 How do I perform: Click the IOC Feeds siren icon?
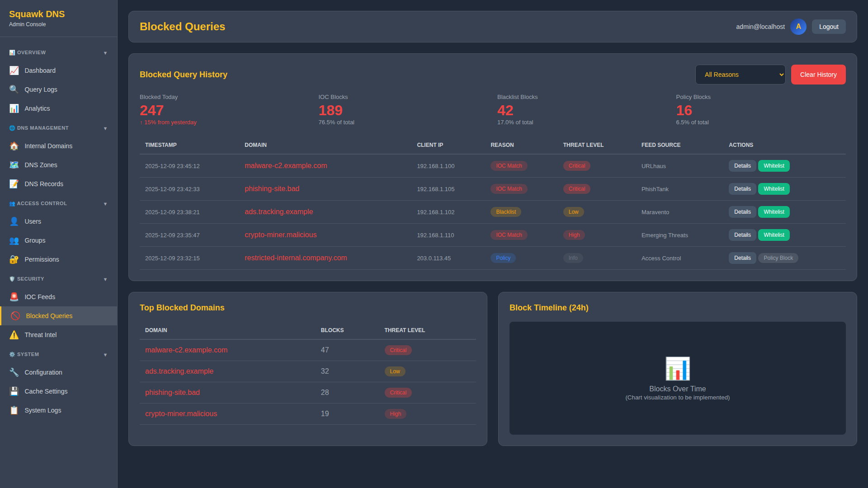pyautogui.click(x=14, y=297)
